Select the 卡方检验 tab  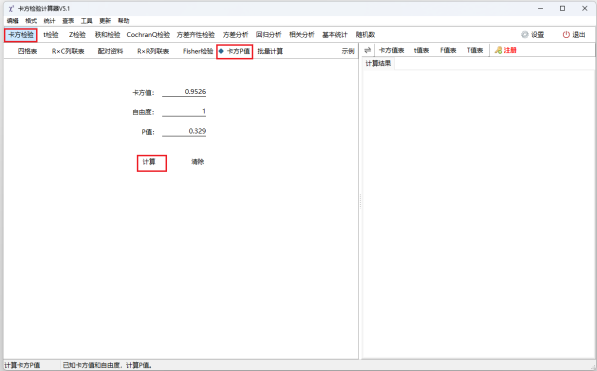[x=21, y=35]
